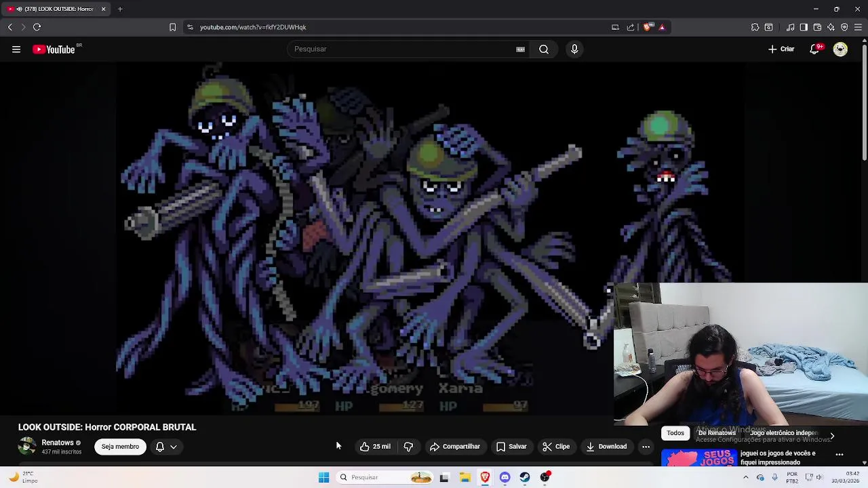Open OBS Studio from the taskbar

[x=545, y=477]
